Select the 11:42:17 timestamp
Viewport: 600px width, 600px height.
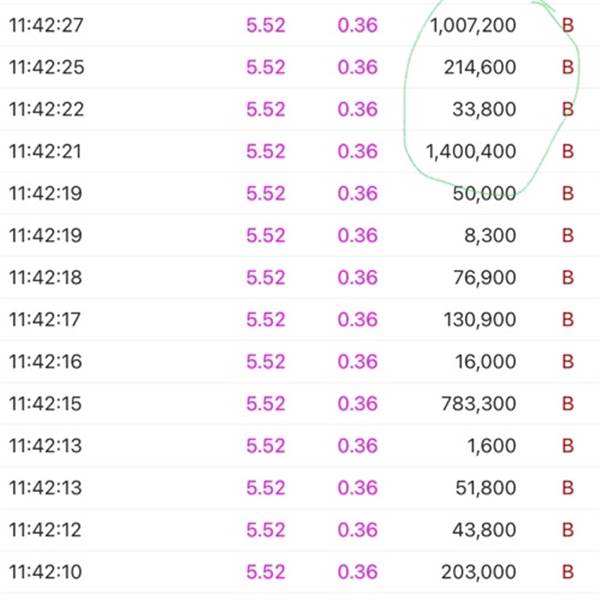tap(45, 320)
